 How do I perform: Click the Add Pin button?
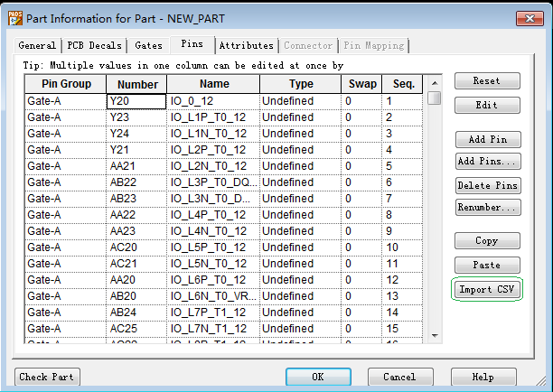point(488,140)
